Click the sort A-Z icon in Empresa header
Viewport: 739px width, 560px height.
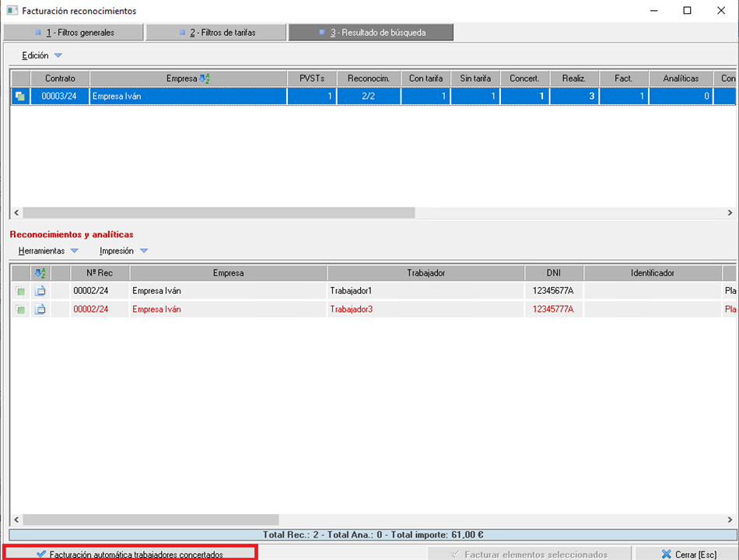coord(205,79)
